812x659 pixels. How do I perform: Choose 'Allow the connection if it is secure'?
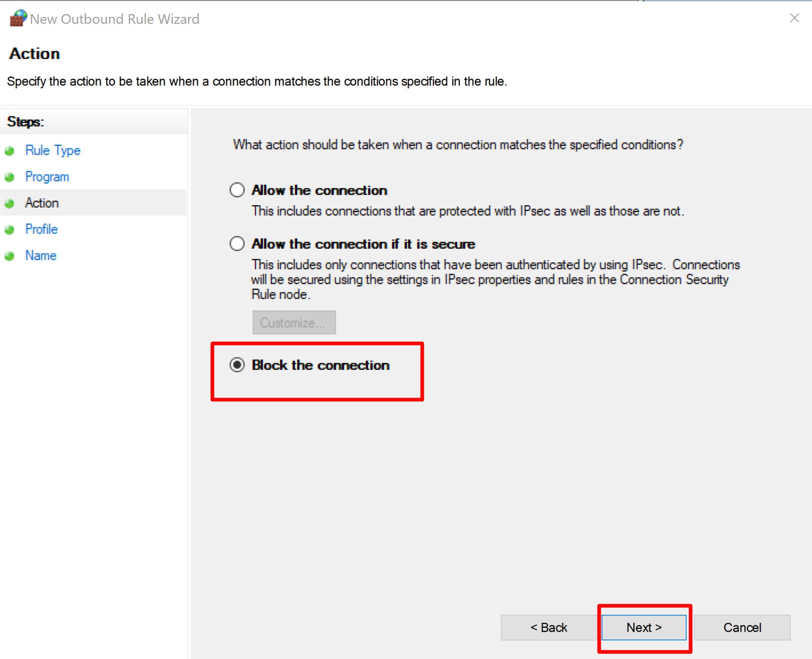(237, 244)
